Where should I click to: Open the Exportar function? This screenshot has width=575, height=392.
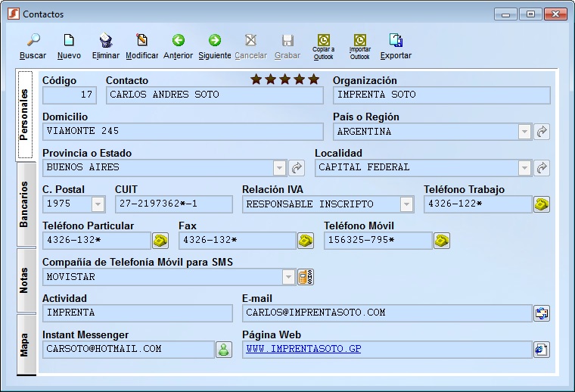[396, 42]
